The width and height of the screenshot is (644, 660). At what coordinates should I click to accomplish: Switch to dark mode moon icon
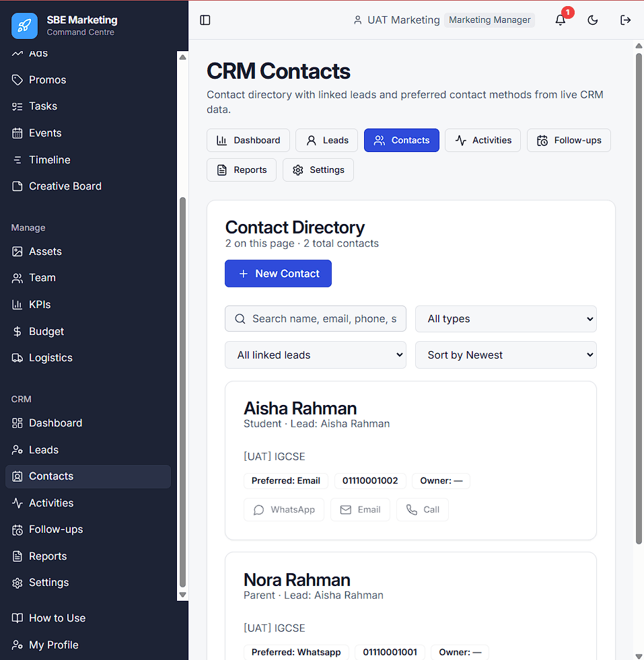click(x=593, y=20)
